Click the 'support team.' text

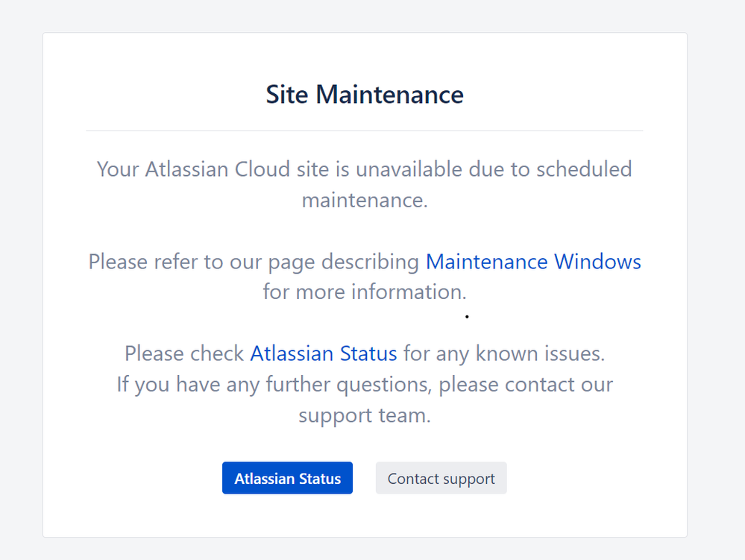tap(365, 415)
